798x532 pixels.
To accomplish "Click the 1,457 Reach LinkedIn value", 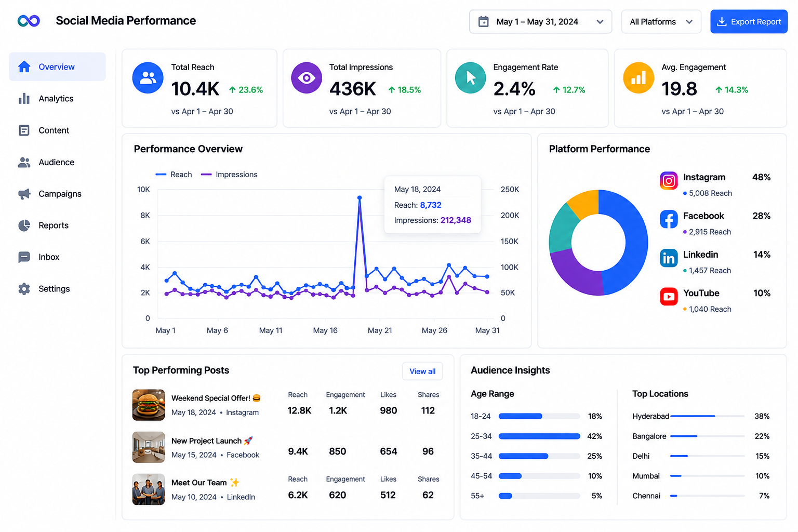I will (x=710, y=271).
